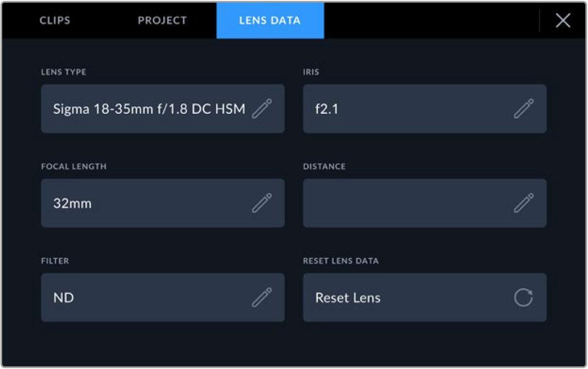Click the Reset Lens button text
Screen dimensions: 588x369
348,298
